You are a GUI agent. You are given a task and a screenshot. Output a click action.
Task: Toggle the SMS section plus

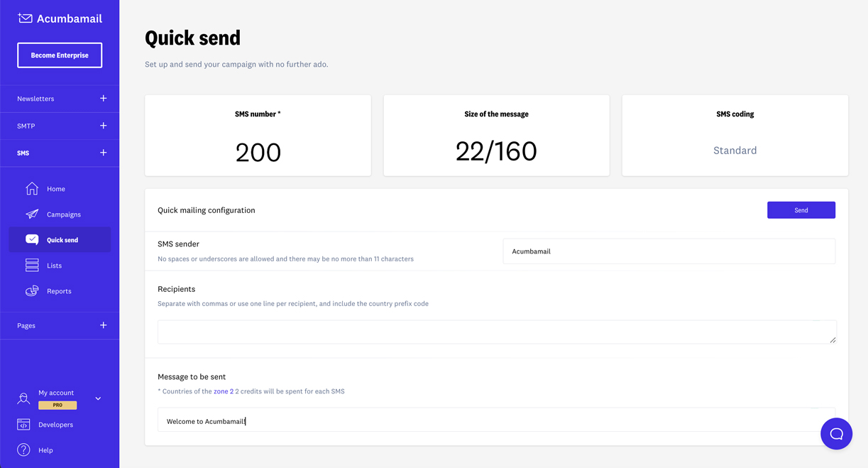coord(103,153)
